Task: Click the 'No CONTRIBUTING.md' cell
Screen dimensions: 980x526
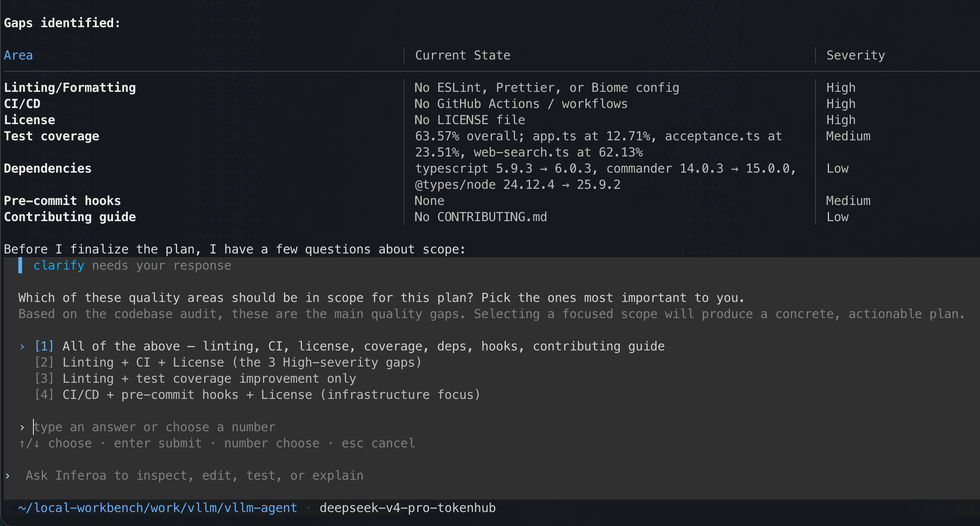Action: click(x=481, y=217)
